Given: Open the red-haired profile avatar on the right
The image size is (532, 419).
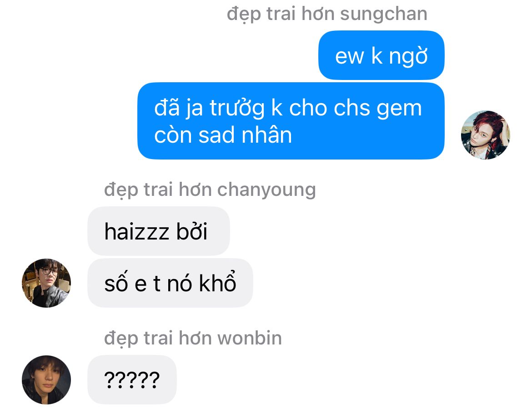Looking at the screenshot, I should 485,135.
